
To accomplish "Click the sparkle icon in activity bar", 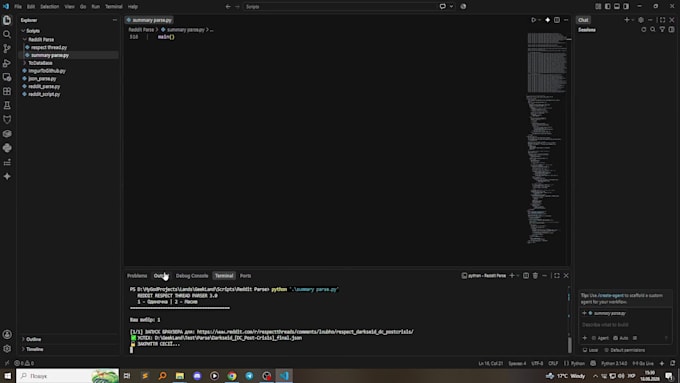I will click(7, 177).
